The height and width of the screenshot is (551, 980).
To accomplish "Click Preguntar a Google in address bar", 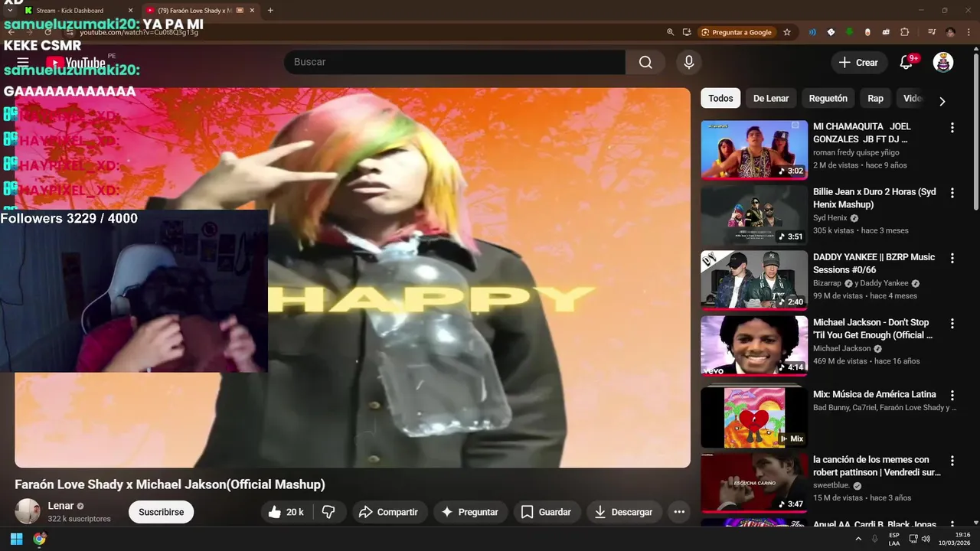I will tap(736, 32).
